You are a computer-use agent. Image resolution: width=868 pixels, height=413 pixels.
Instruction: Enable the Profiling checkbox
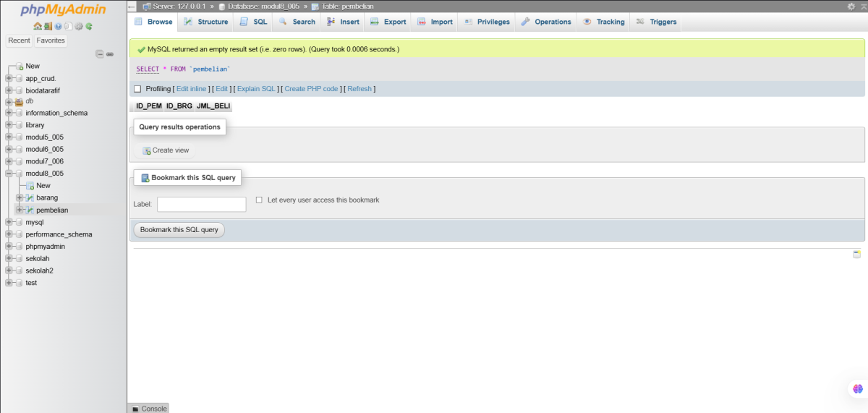coord(137,89)
